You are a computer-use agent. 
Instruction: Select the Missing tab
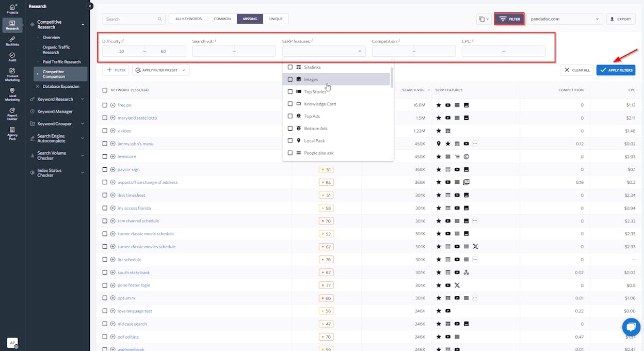pyautogui.click(x=250, y=19)
